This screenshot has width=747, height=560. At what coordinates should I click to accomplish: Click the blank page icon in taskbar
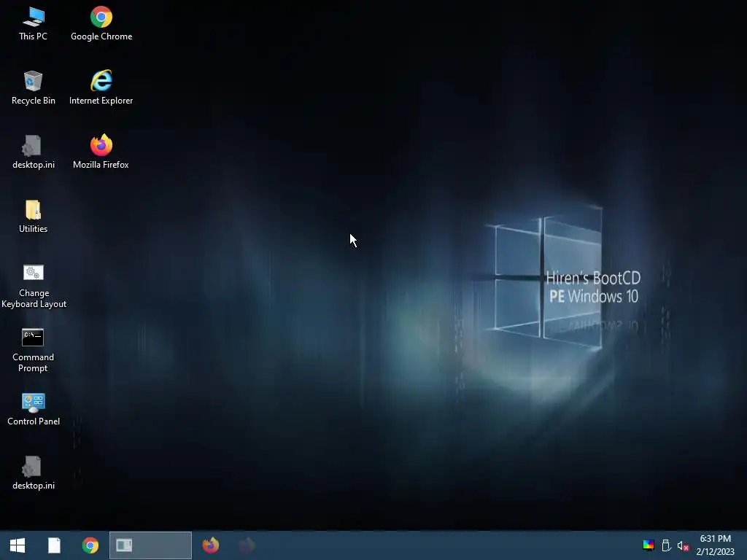click(54, 545)
